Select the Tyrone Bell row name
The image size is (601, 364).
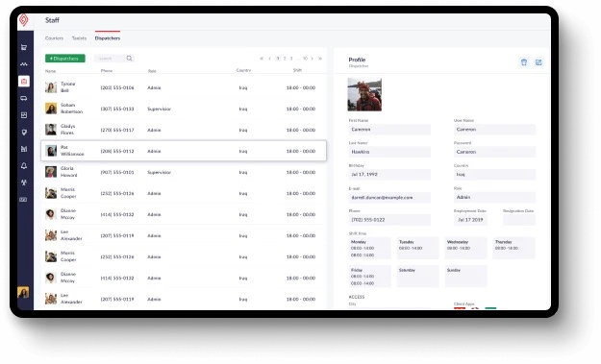[68, 87]
